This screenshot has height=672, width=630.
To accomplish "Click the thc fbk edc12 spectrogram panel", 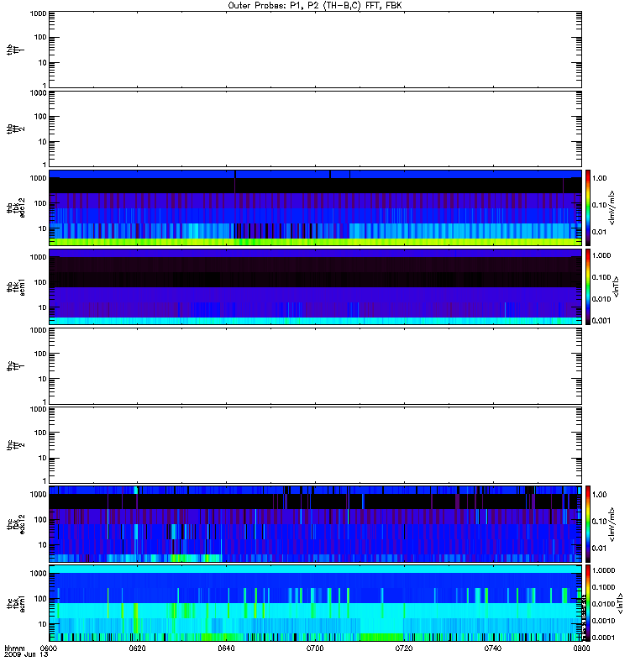I will pos(315,523).
